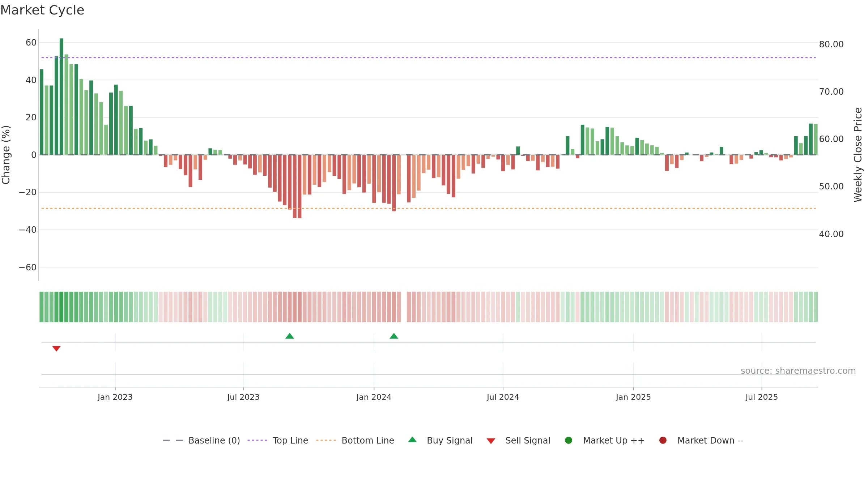The height and width of the screenshot is (488, 868).
Task: Click the Baseline (0) dashed legend marker
Action: pyautogui.click(x=173, y=440)
